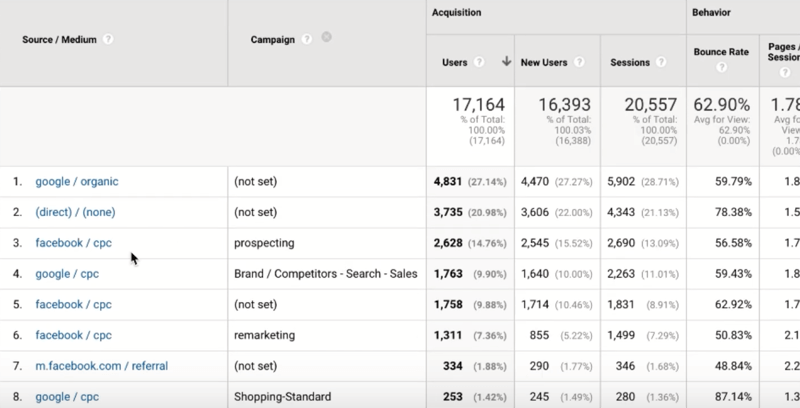Image resolution: width=800 pixels, height=408 pixels.
Task: Select '(not set)' campaign in google / organic row
Action: pos(256,182)
